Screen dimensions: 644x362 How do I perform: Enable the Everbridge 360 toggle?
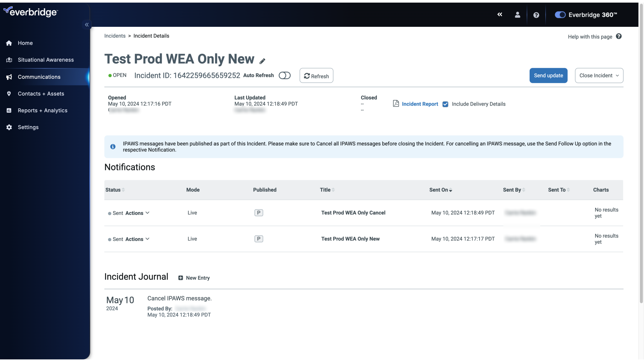[559, 15]
